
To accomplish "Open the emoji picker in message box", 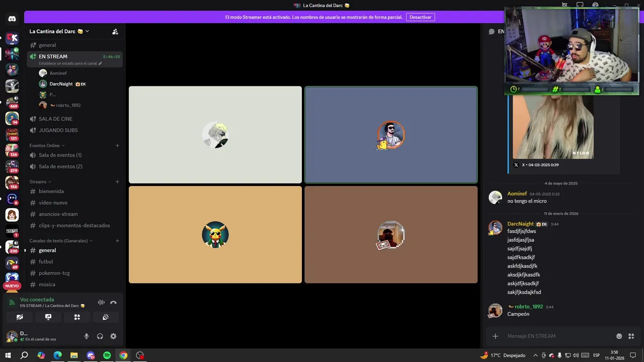I will click(x=619, y=336).
